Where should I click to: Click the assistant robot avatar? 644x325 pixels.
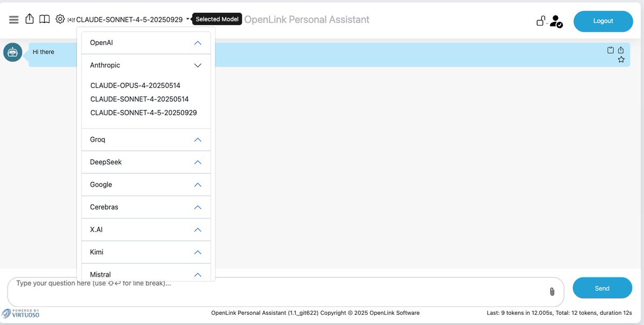(x=13, y=52)
